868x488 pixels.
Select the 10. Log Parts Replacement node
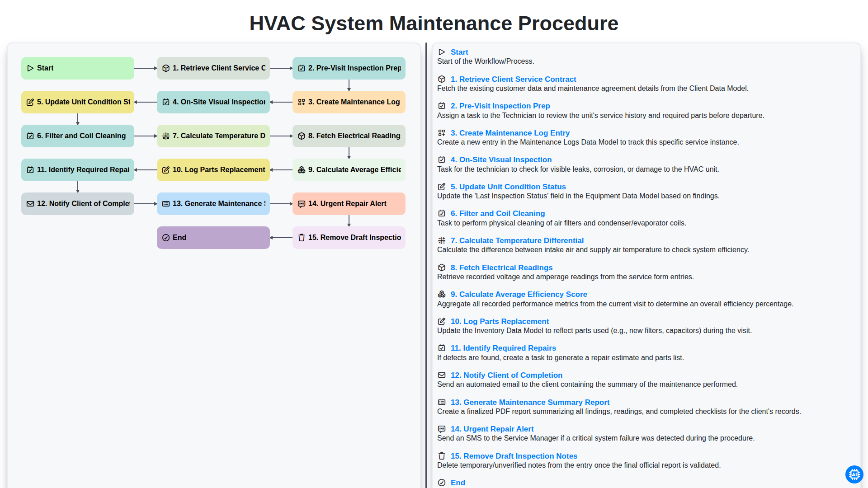click(x=213, y=170)
